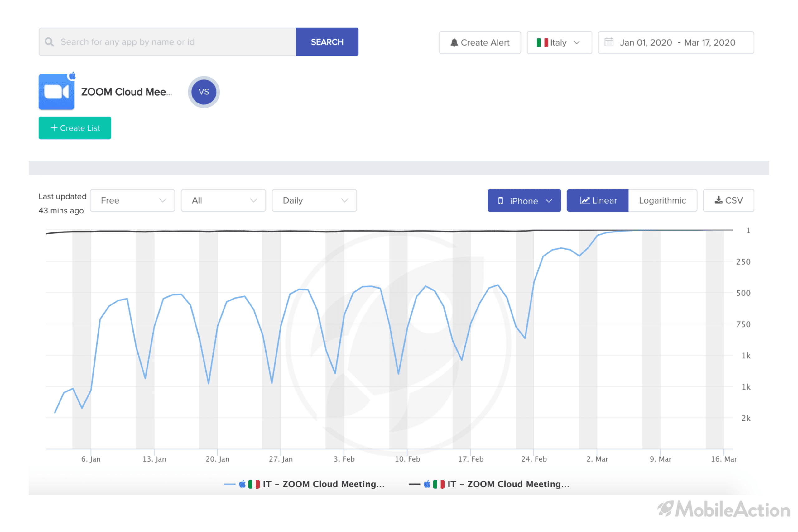Click the Apple badge on the app icon
This screenshot has width=798, height=532.
point(72,76)
